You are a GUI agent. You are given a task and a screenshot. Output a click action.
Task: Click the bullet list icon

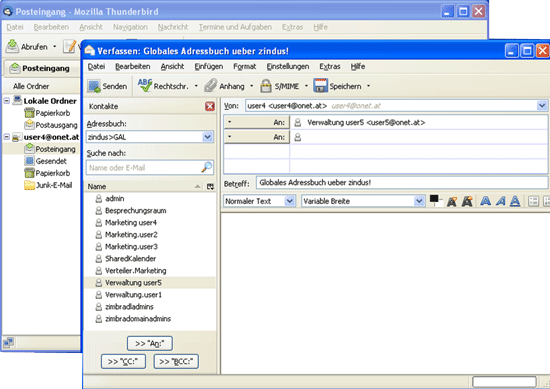coord(534,201)
